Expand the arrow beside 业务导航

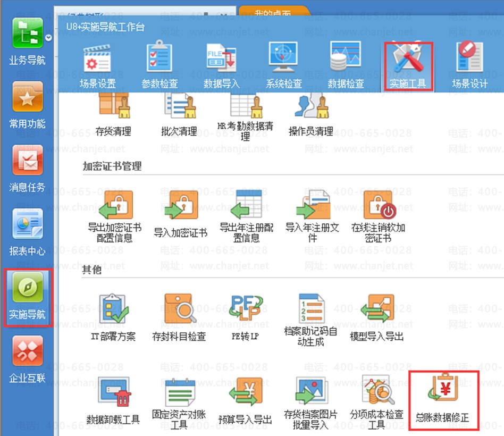click(48, 38)
